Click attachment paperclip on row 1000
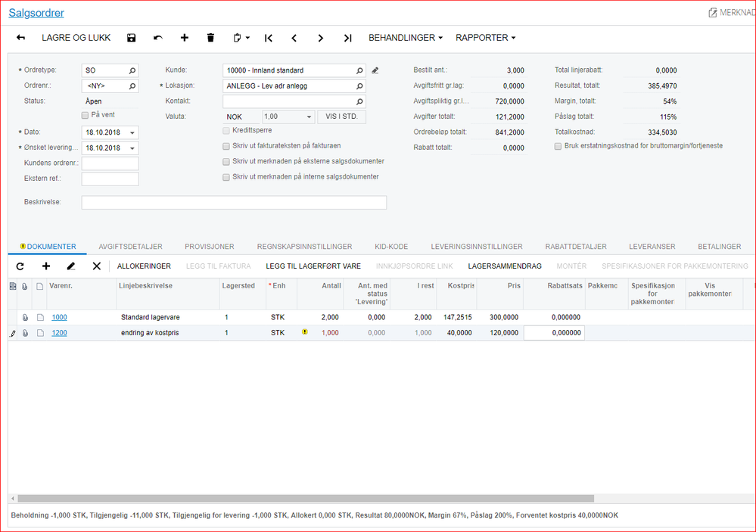756x532 pixels. 25,317
